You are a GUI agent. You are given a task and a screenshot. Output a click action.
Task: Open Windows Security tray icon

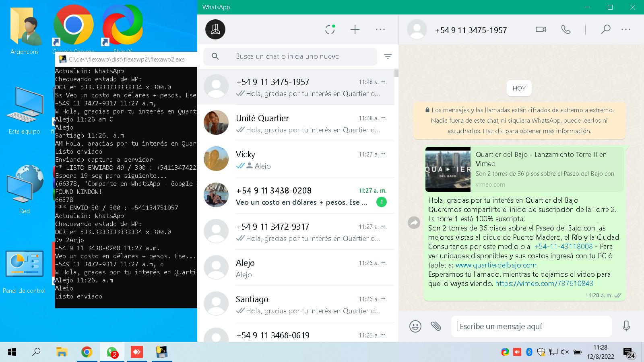[x=541, y=352]
